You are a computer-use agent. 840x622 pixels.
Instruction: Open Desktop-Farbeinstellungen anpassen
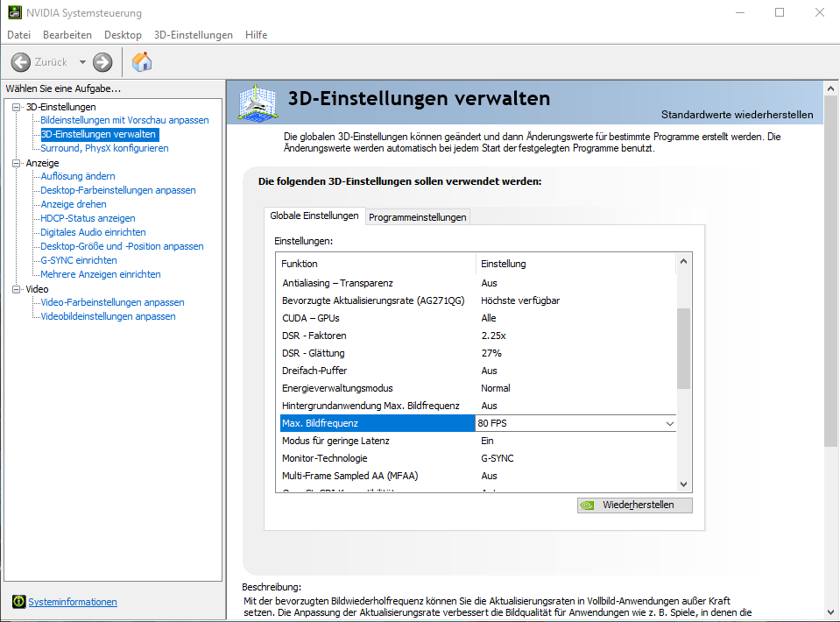pos(118,190)
